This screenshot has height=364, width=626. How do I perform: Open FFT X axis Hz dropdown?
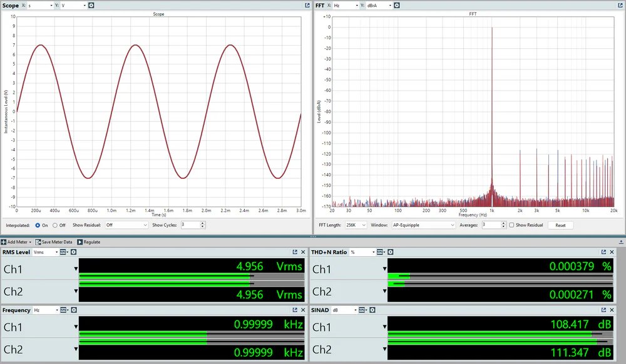tap(346, 6)
